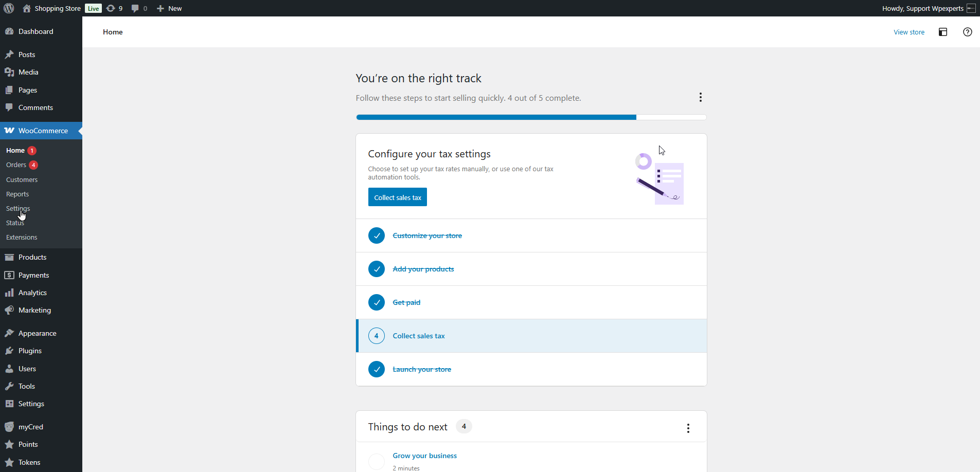Open Things to do next options menu

[688, 428]
